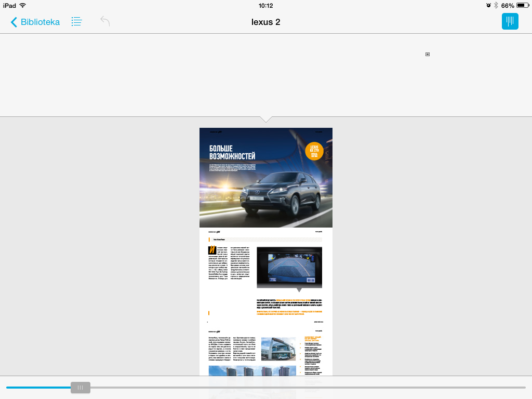
Task: Tap the БОЛЬШЕ ВОЗМОЖНОСТЕЙ headline
Action: click(x=232, y=152)
